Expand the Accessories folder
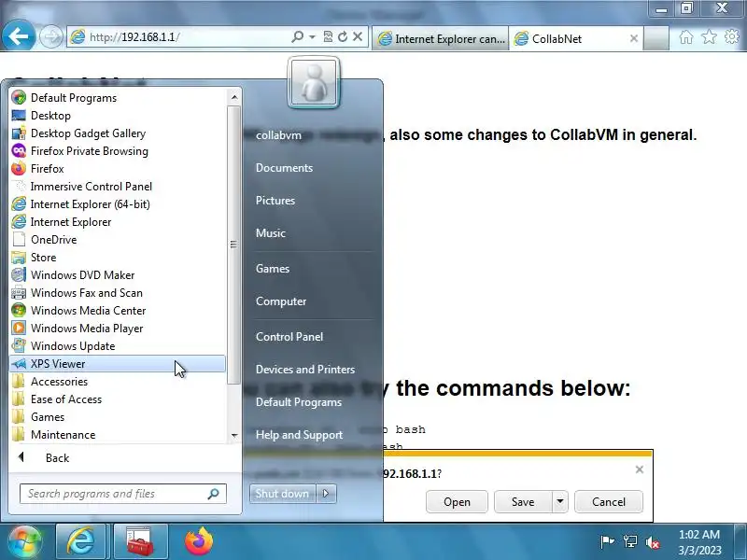Screen dimensions: 747x560 pyautogui.click(x=117, y=382)
